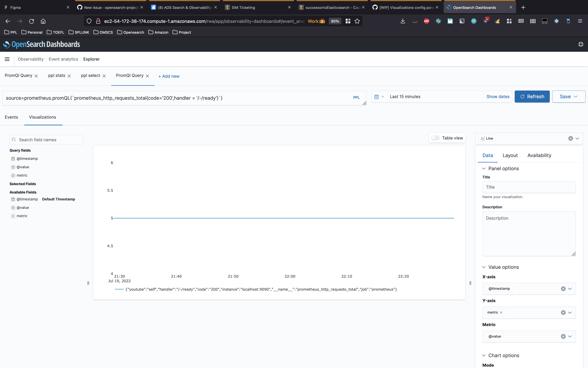
Task: Click the Description text area
Action: [x=529, y=234]
